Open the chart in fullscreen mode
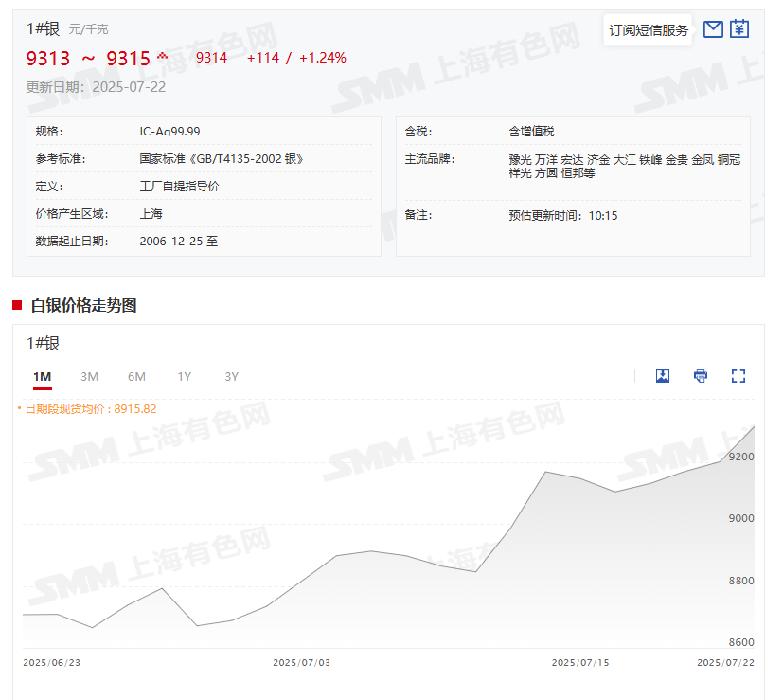 pyautogui.click(x=738, y=376)
